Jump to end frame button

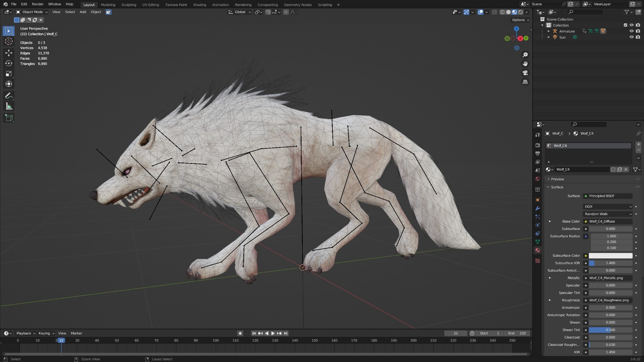tap(286, 334)
